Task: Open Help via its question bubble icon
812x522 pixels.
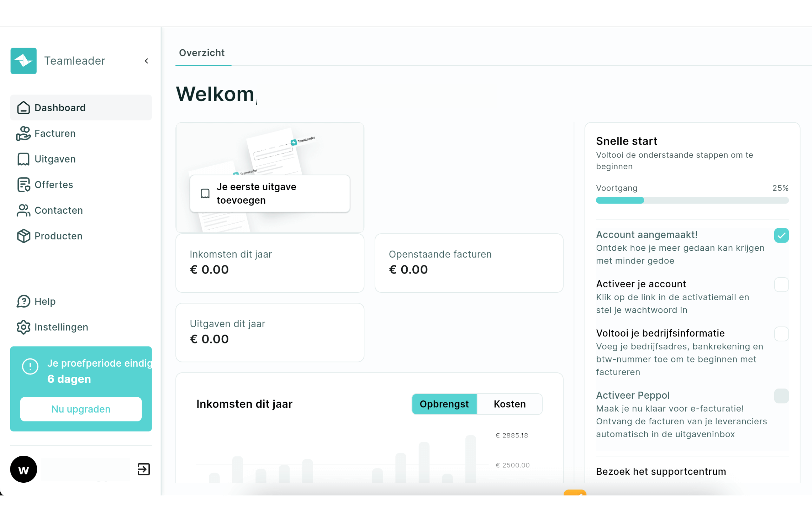Action: [23, 301]
